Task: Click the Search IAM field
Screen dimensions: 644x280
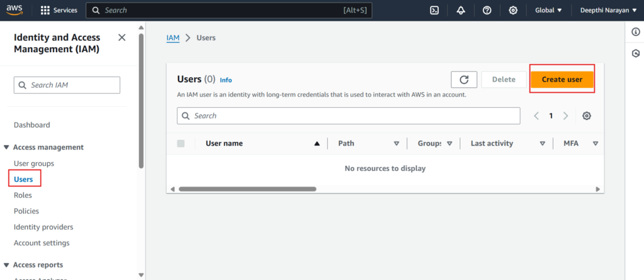Action: 67,85
